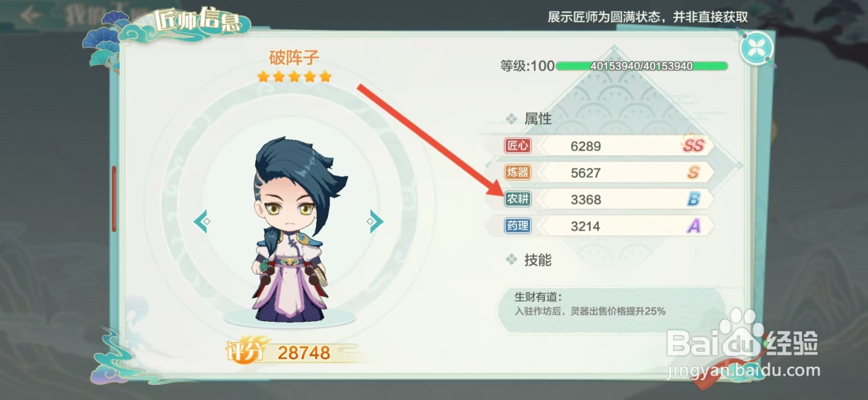Go to the previous craftsman with left arrow
This screenshot has height=400, width=868.
pyautogui.click(x=202, y=221)
